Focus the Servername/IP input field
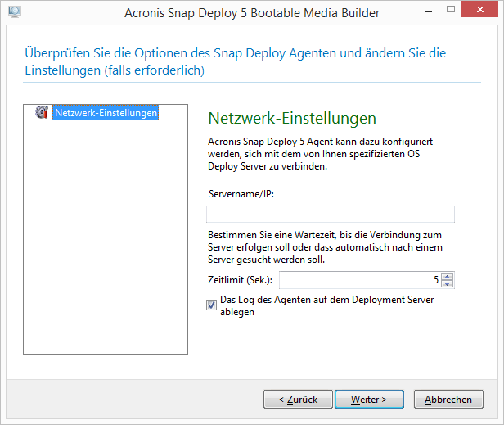This screenshot has height=425, width=504. coord(331,215)
